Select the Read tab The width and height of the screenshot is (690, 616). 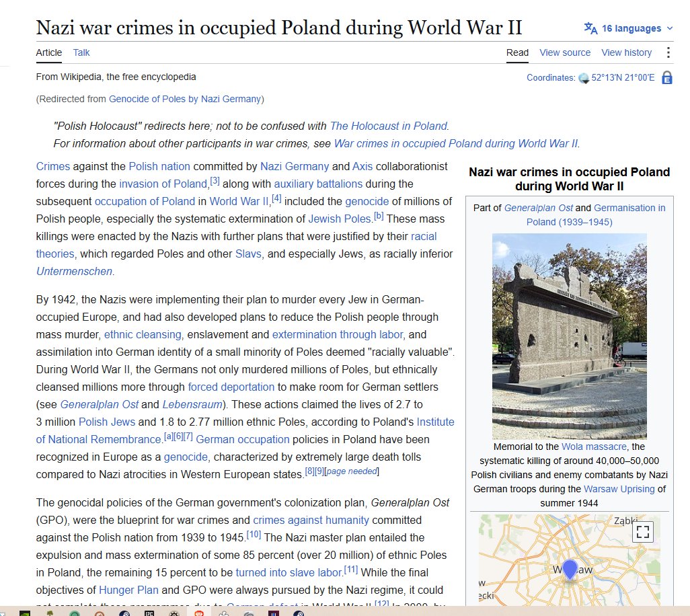coord(517,52)
